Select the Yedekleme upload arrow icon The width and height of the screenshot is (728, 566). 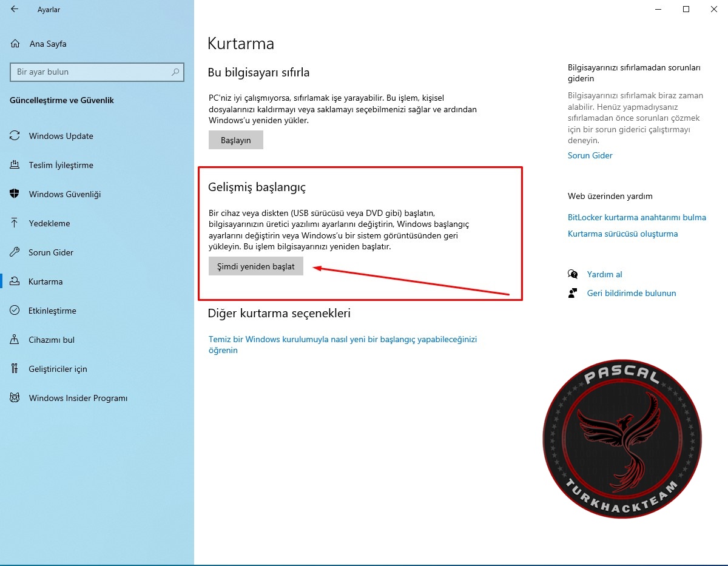[15, 223]
